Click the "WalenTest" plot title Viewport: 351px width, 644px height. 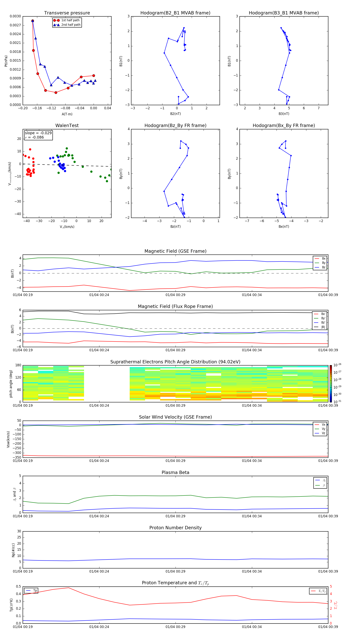click(67, 125)
